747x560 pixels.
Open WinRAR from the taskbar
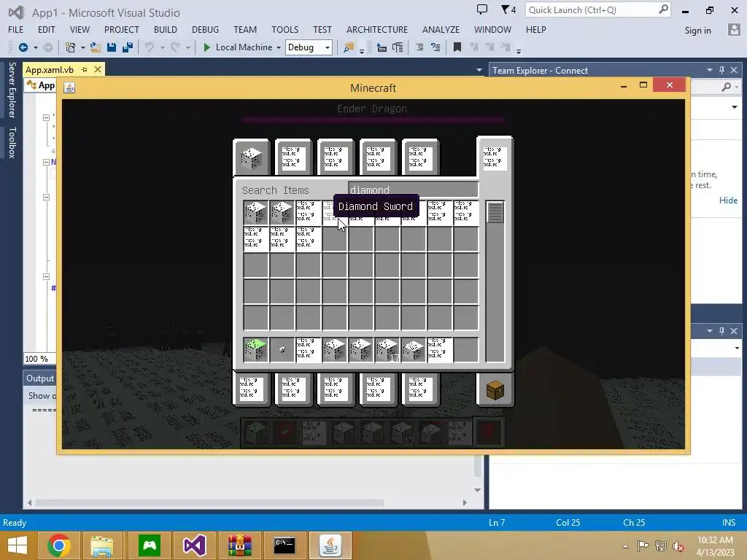tap(239, 545)
